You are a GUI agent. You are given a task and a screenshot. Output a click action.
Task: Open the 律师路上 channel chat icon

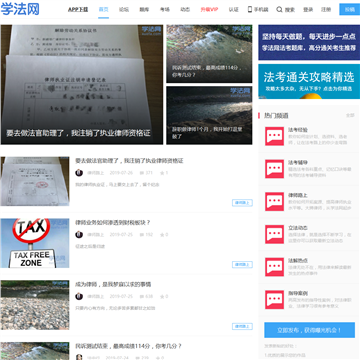tap(274, 202)
